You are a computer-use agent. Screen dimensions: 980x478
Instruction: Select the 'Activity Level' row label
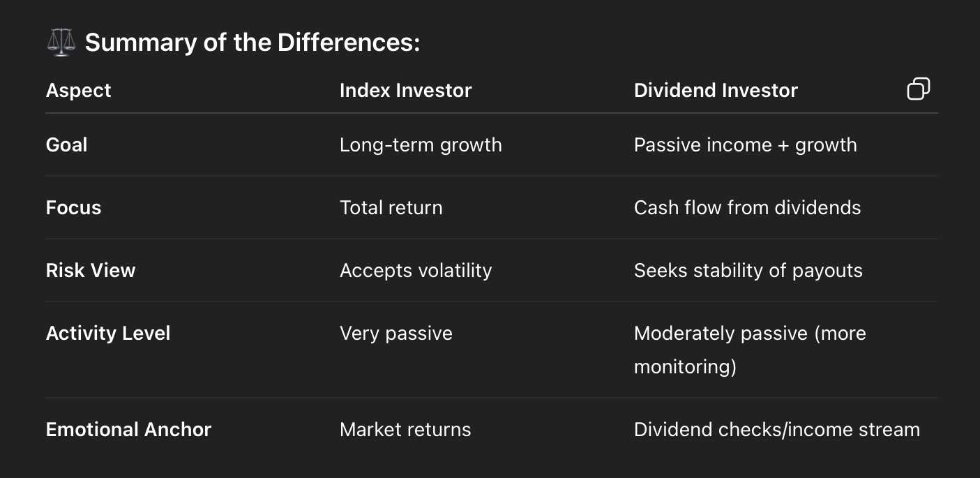point(108,334)
